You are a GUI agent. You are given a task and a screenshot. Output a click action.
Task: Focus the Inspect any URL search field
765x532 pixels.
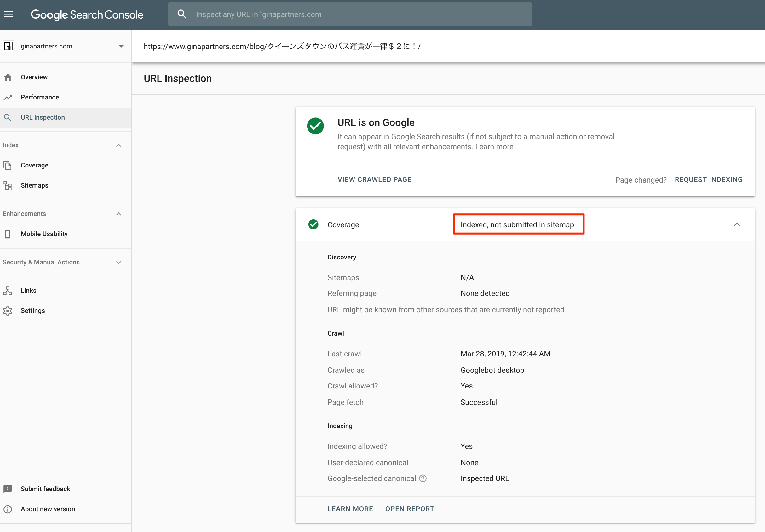(350, 14)
